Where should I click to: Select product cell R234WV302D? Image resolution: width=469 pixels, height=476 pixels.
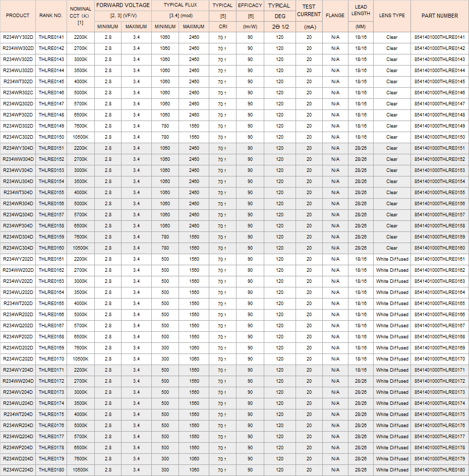pyautogui.click(x=18, y=59)
